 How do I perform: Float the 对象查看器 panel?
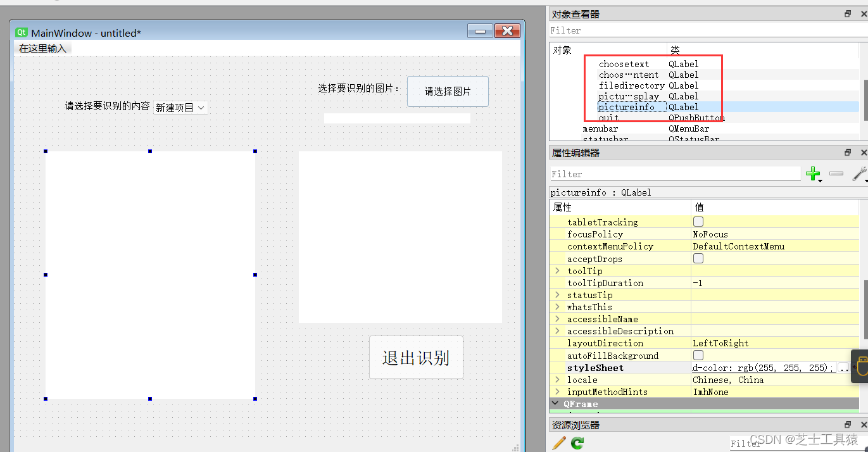tap(848, 14)
